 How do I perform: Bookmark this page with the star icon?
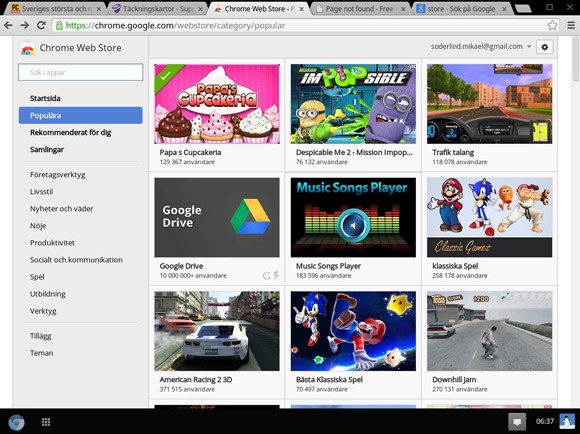point(552,25)
